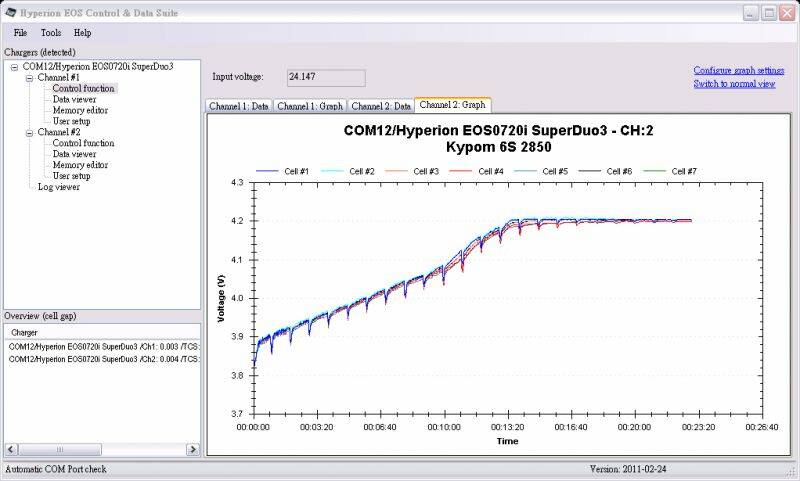Screen dimensions: 800x481
Task: Select the Channel 2: Graph tab
Action: point(453,105)
